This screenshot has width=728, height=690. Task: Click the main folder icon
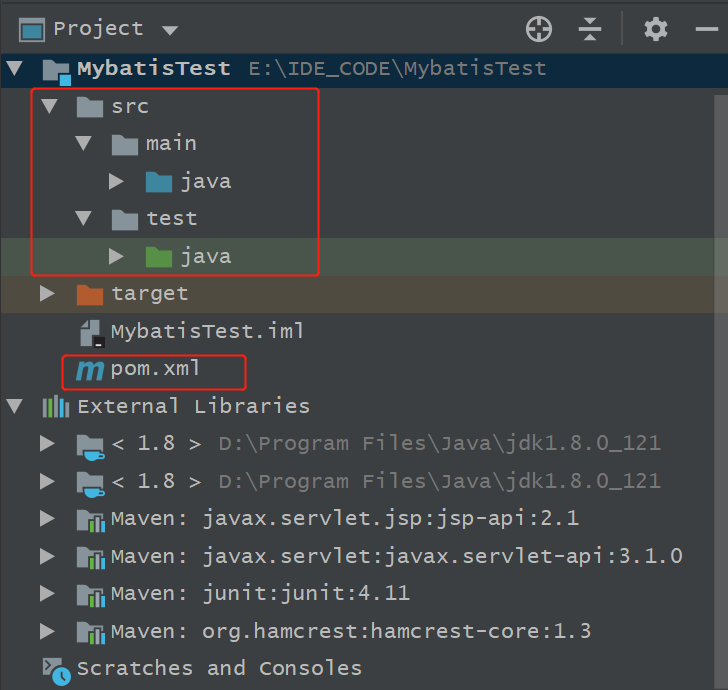coord(125,145)
